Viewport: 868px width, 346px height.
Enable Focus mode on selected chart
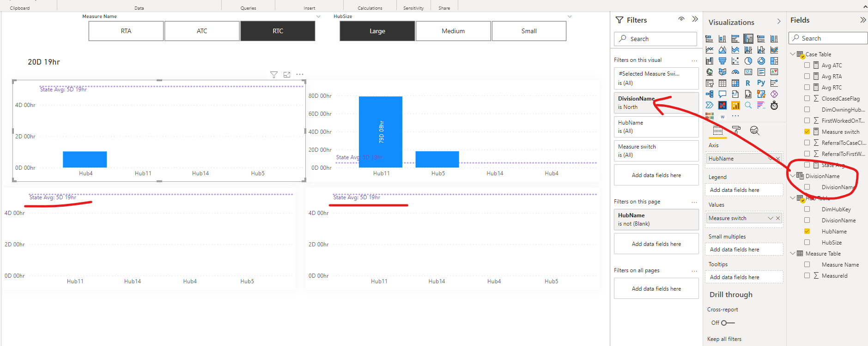pos(287,74)
